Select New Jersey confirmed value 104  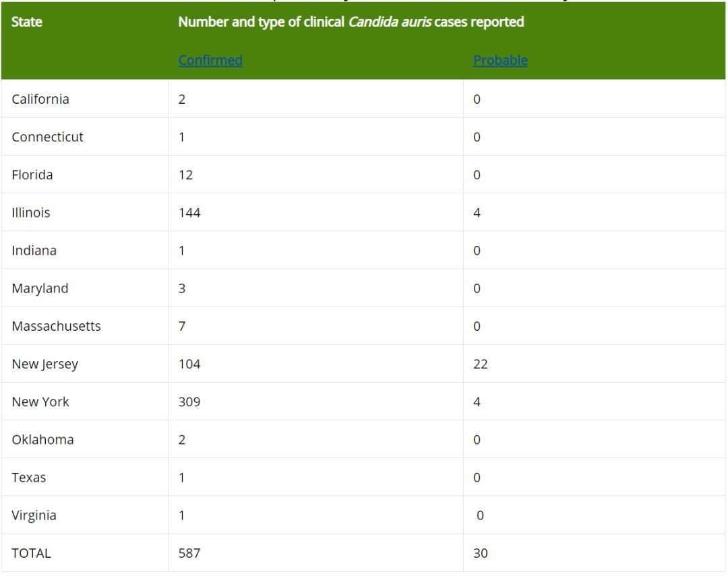coord(189,364)
